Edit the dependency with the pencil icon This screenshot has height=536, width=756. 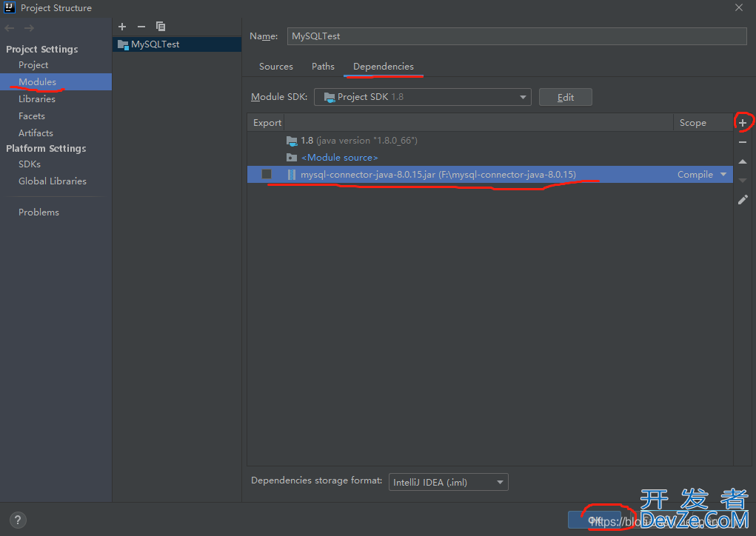pyautogui.click(x=743, y=200)
